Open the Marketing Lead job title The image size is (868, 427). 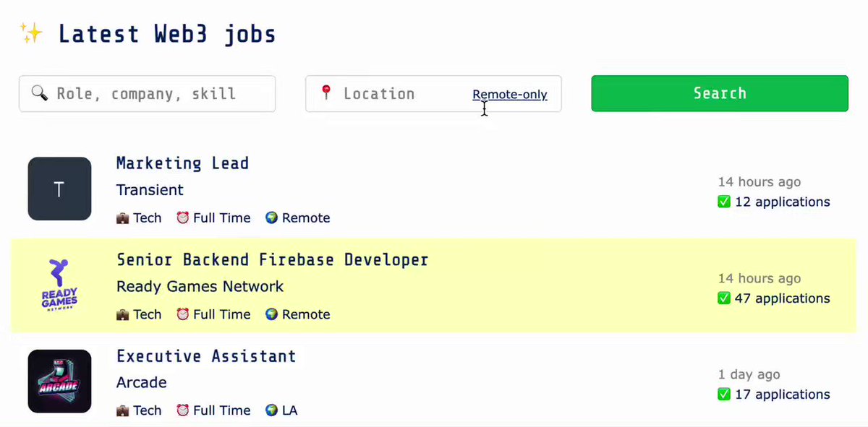click(x=182, y=163)
